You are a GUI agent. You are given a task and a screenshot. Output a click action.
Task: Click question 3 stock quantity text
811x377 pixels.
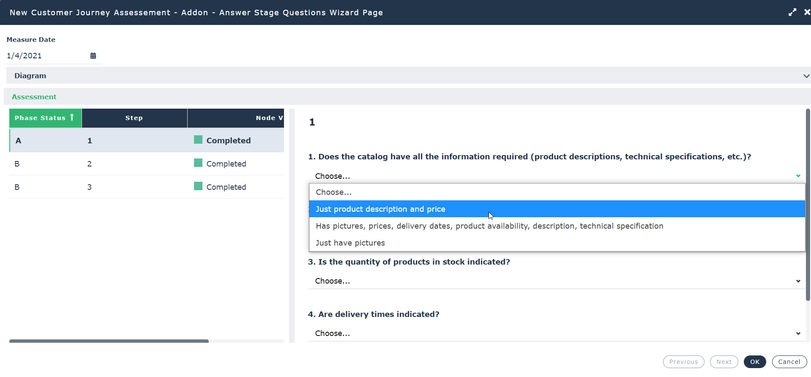click(409, 262)
